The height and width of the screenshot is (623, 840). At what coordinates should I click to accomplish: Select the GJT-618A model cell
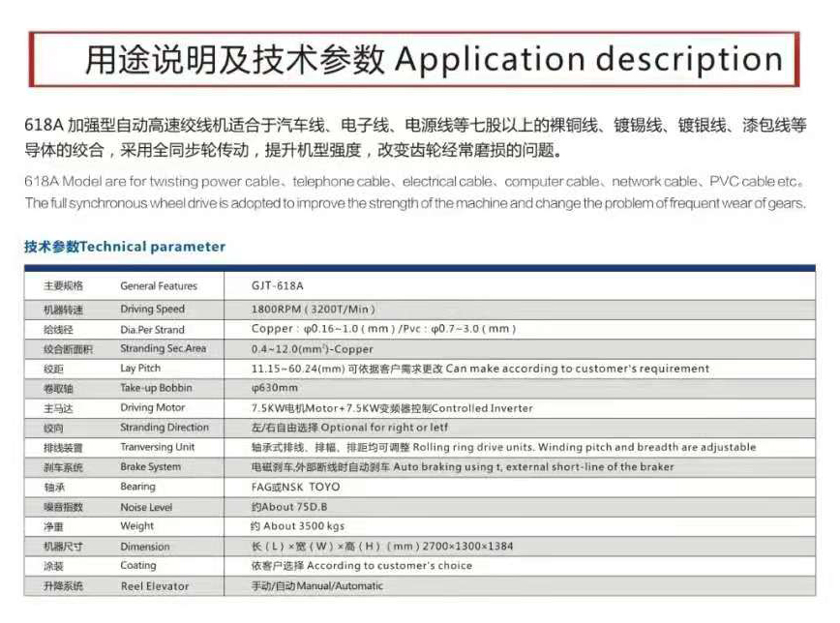pyautogui.click(x=277, y=286)
